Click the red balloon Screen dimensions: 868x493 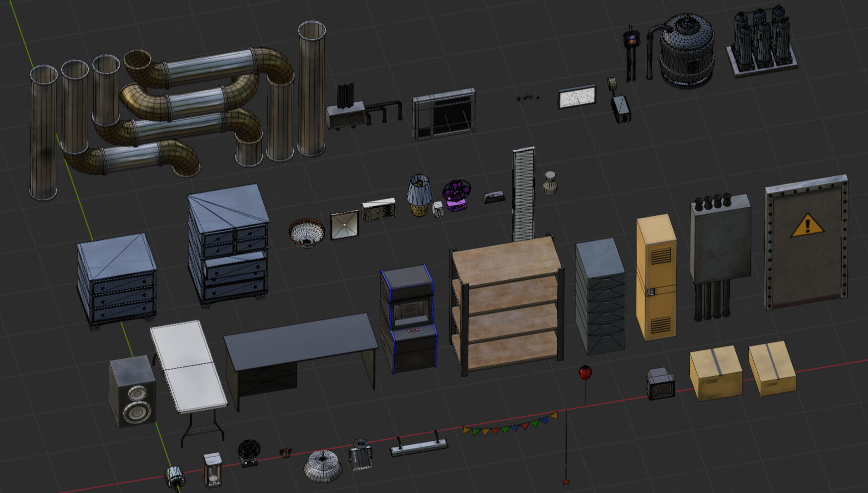[x=585, y=373]
